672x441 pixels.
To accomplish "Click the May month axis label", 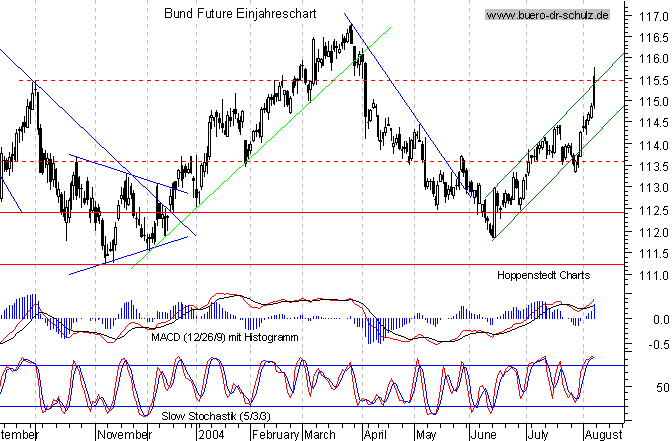I will coord(426,435).
